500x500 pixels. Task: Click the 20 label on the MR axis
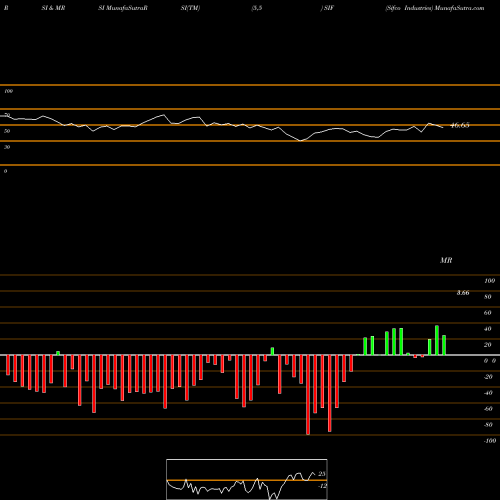click(488, 345)
